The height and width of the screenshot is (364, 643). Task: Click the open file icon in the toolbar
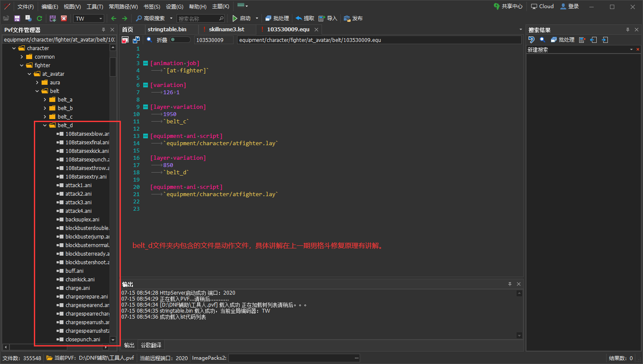click(6, 18)
